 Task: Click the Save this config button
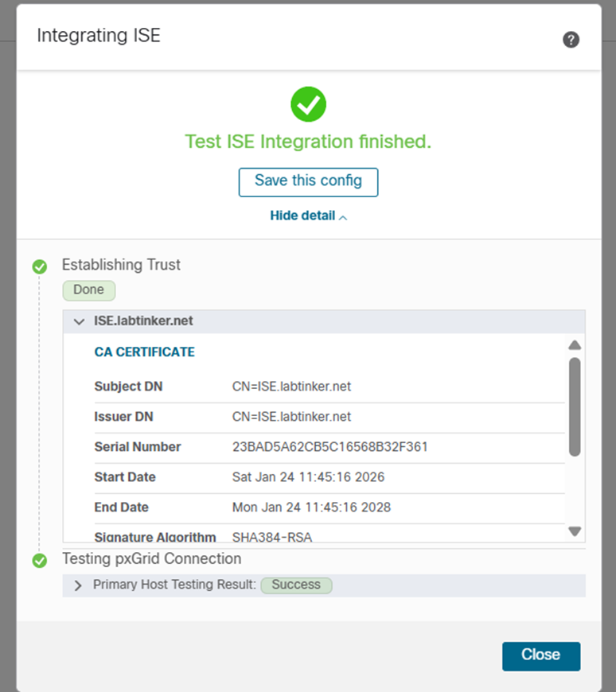(x=308, y=181)
